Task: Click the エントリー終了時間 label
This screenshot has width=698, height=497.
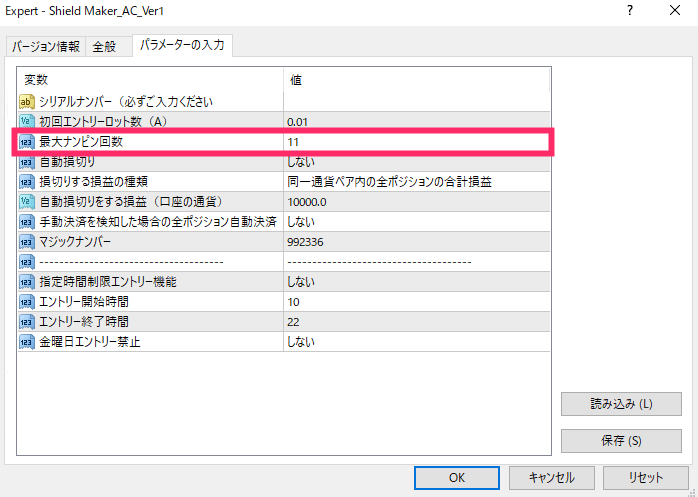Action: [x=84, y=322]
